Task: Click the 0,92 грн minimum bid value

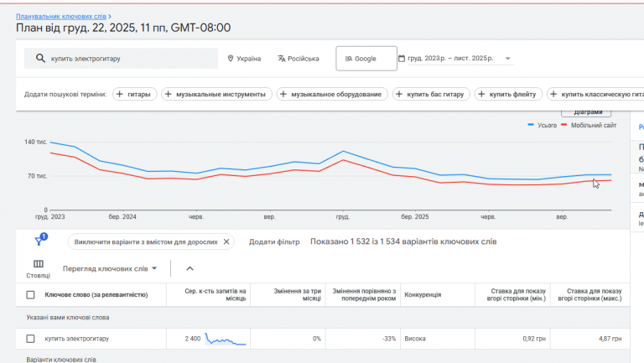Action: pyautogui.click(x=534, y=339)
